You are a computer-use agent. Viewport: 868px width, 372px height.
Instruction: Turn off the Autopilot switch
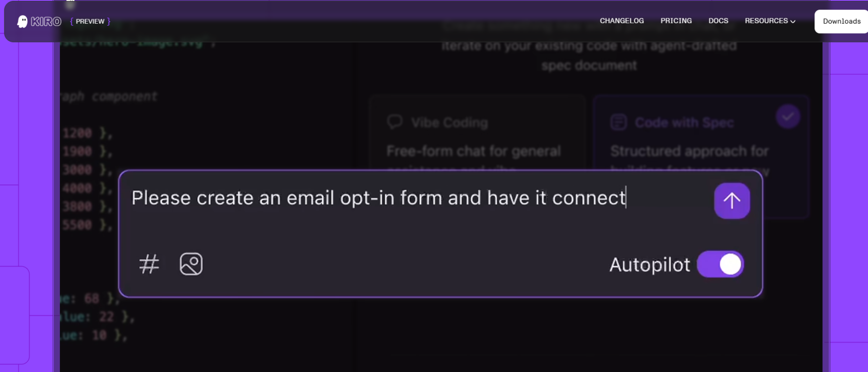tap(720, 264)
